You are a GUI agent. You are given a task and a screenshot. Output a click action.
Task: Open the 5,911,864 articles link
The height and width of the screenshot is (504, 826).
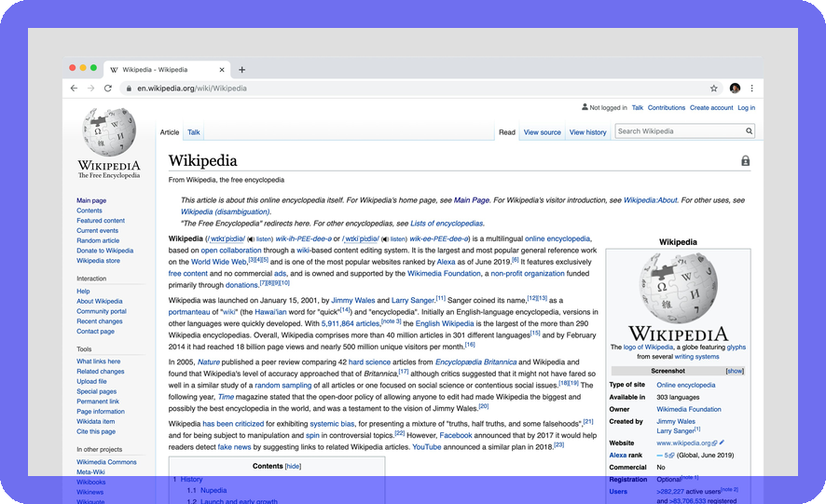tap(351, 323)
